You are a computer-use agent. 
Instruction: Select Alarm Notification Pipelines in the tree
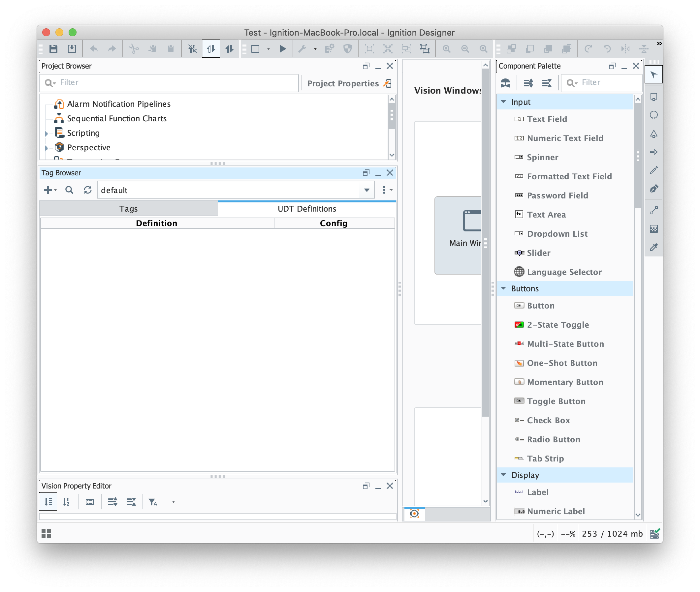pos(118,104)
